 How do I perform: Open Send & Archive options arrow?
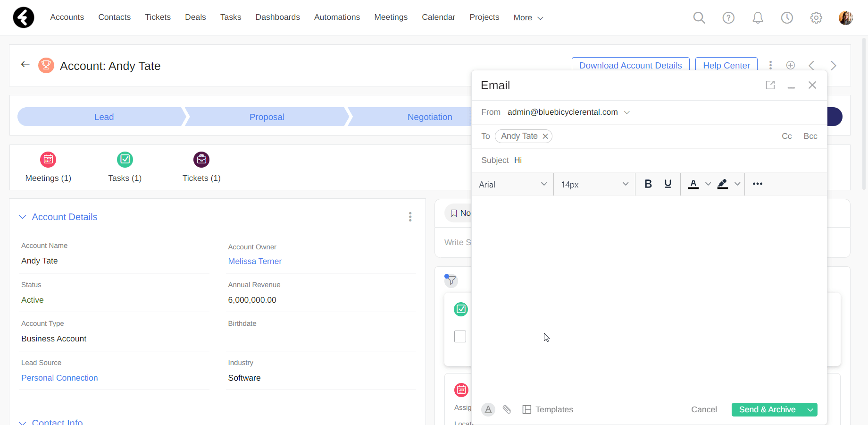click(810, 409)
